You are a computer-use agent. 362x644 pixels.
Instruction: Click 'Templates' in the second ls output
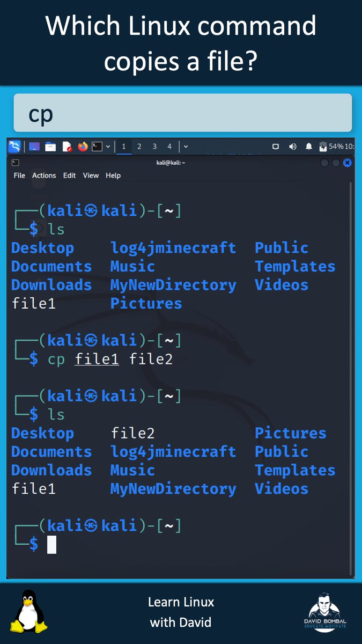[295, 470]
